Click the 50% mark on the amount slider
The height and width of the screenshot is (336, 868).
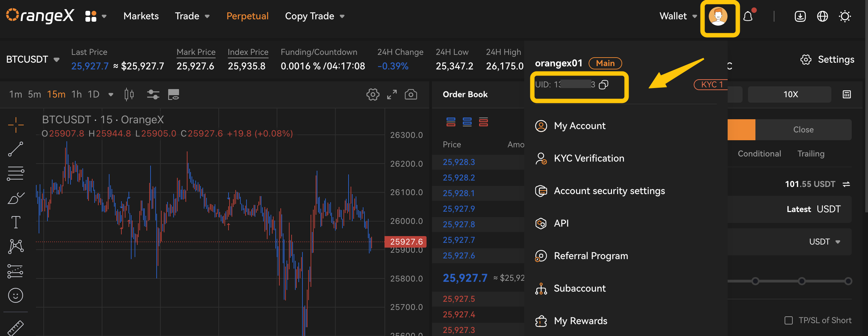[x=755, y=281]
